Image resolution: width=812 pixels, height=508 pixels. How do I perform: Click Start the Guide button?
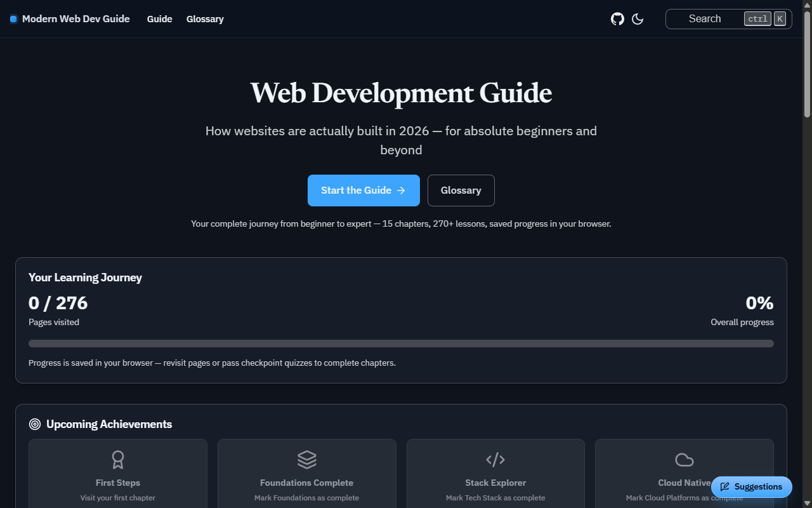pos(363,190)
